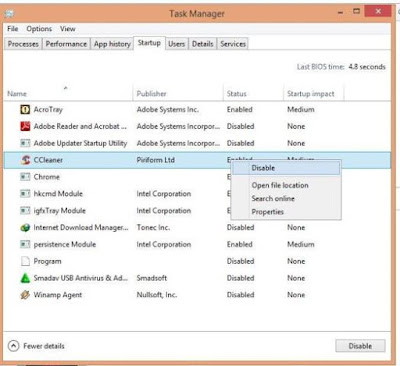This screenshot has width=400, height=366.
Task: Click the Smadsoft publisher cell
Action: [152, 278]
